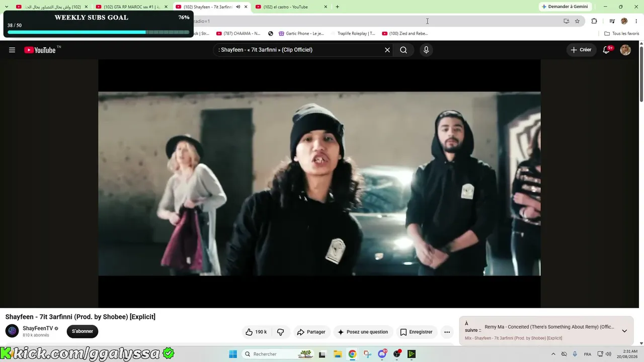Switch to the first Arabic-titled tab
This screenshot has width=644, height=362.
[x=52, y=7]
